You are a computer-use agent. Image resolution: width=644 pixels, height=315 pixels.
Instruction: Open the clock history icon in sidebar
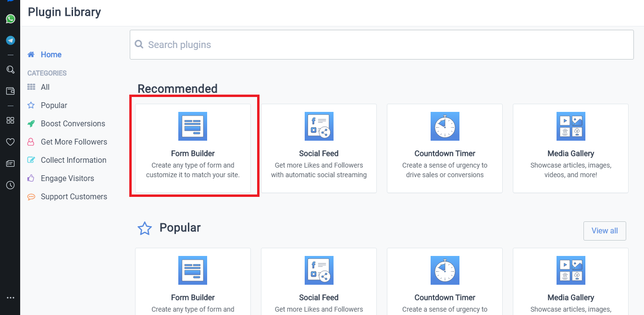point(10,185)
